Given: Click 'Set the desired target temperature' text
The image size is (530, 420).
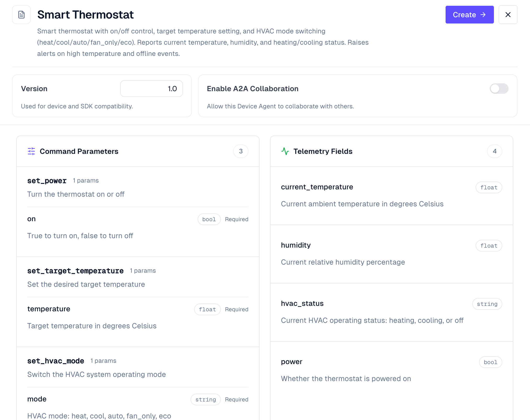Looking at the screenshot, I should click(x=86, y=284).
